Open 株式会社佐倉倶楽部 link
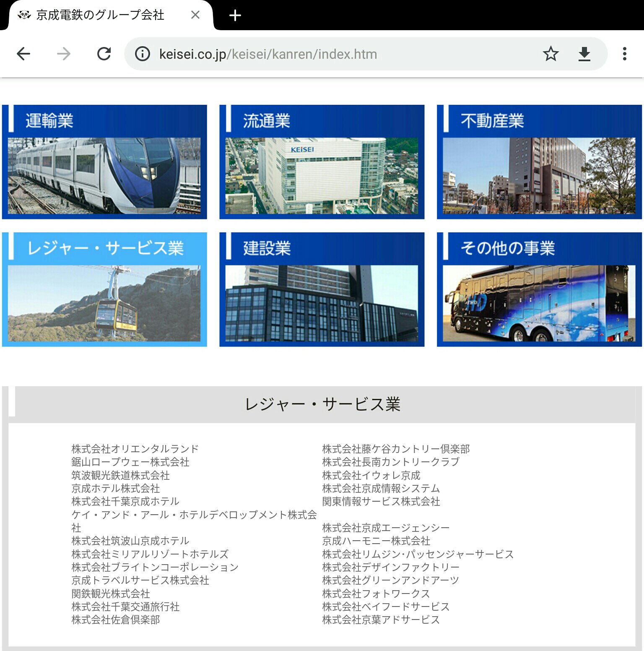 116,620
